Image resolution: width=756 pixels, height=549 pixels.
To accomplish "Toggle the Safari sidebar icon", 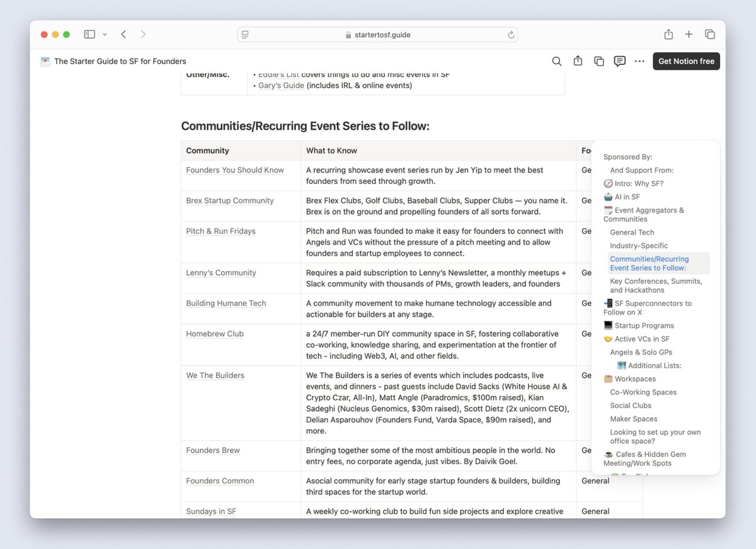I will [x=89, y=35].
